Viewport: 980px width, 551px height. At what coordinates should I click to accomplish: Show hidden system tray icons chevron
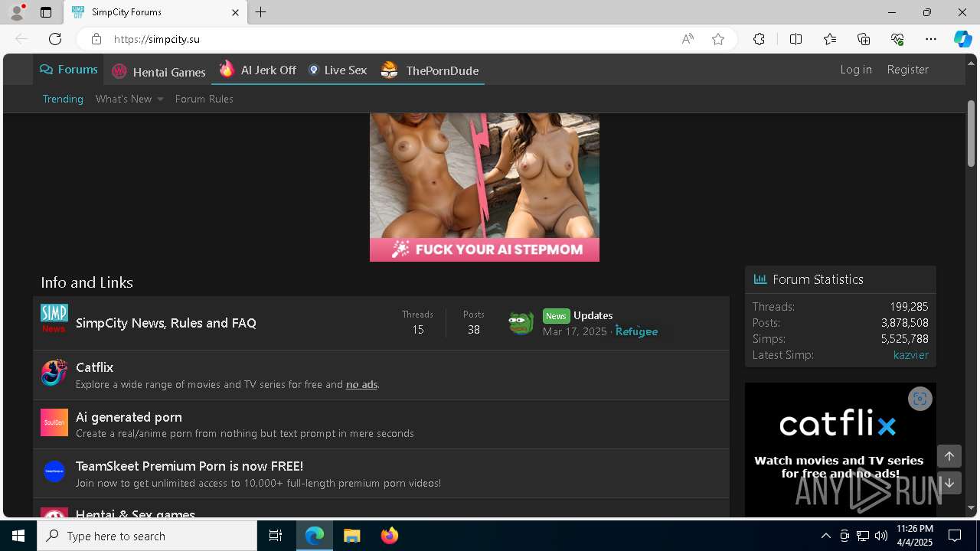click(826, 536)
